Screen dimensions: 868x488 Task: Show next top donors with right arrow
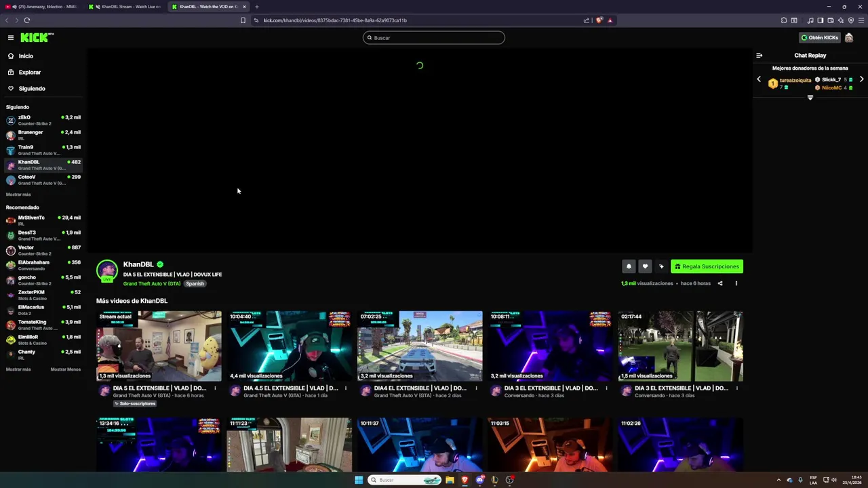click(x=861, y=79)
